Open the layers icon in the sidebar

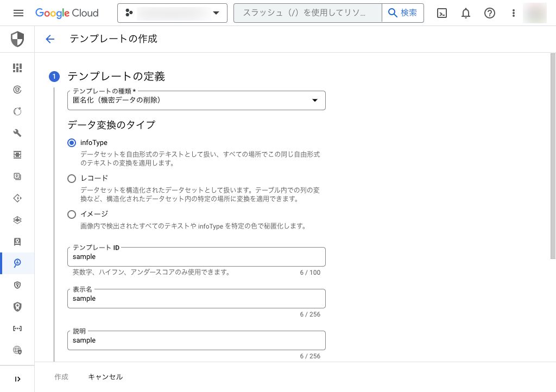click(x=17, y=220)
